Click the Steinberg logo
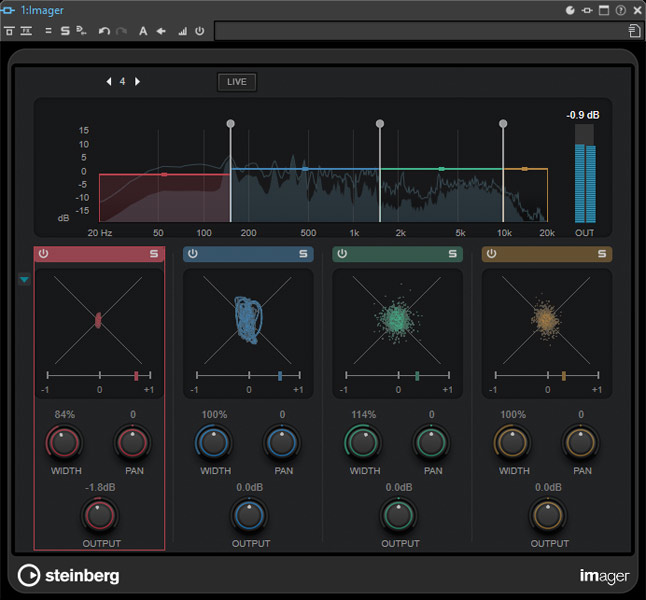646x600 pixels. pyautogui.click(x=68, y=575)
